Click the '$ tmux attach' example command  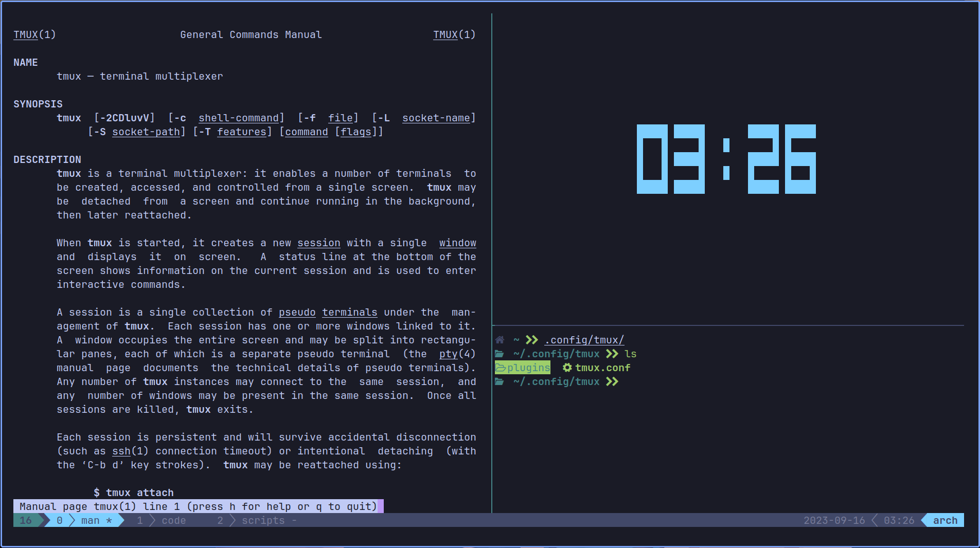click(x=134, y=492)
